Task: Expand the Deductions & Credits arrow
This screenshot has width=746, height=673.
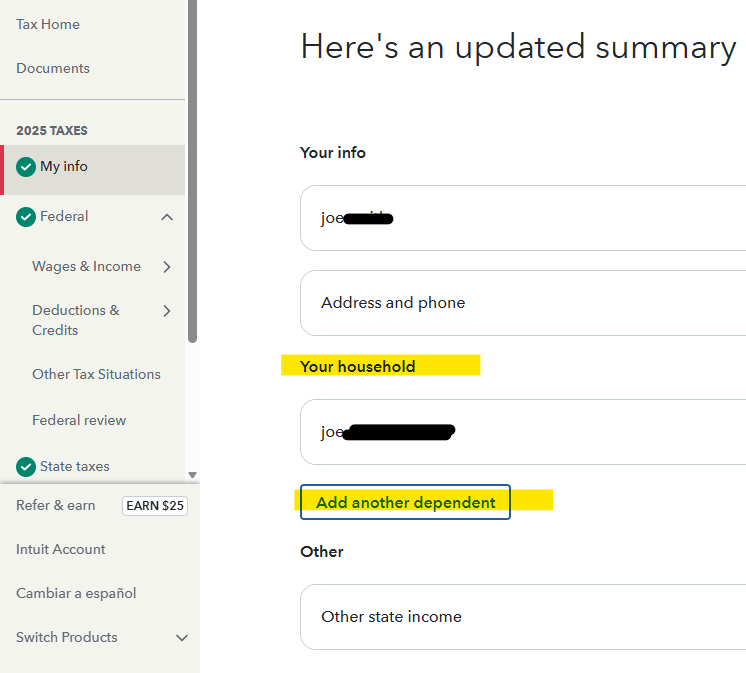Action: pyautogui.click(x=167, y=311)
